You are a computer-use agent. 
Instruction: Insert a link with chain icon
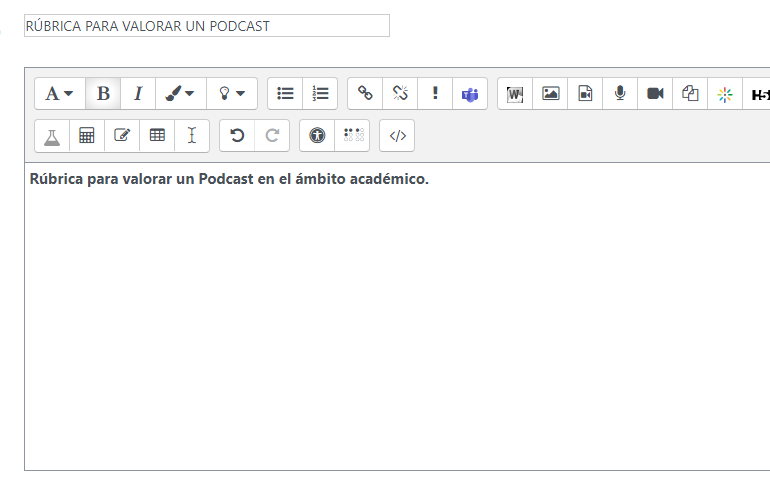click(x=365, y=93)
